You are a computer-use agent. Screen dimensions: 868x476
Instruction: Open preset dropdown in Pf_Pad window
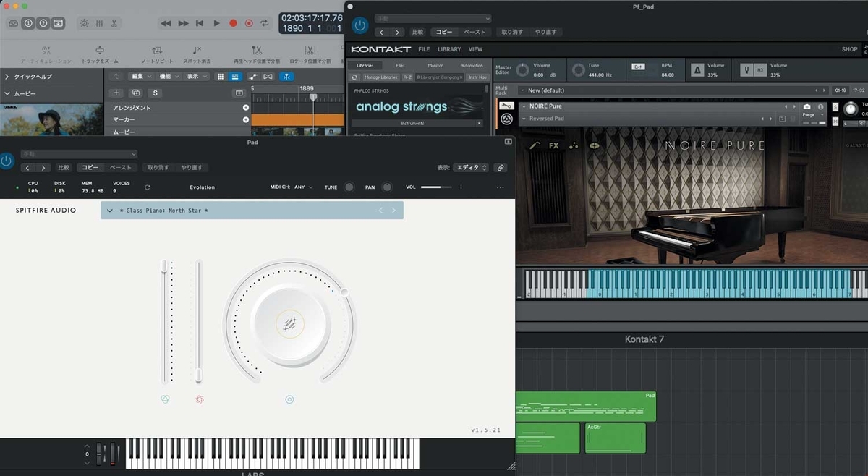(433, 18)
